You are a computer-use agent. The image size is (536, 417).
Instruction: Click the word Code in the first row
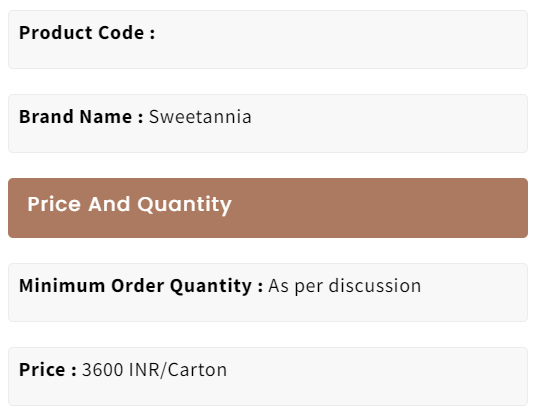coord(121,33)
